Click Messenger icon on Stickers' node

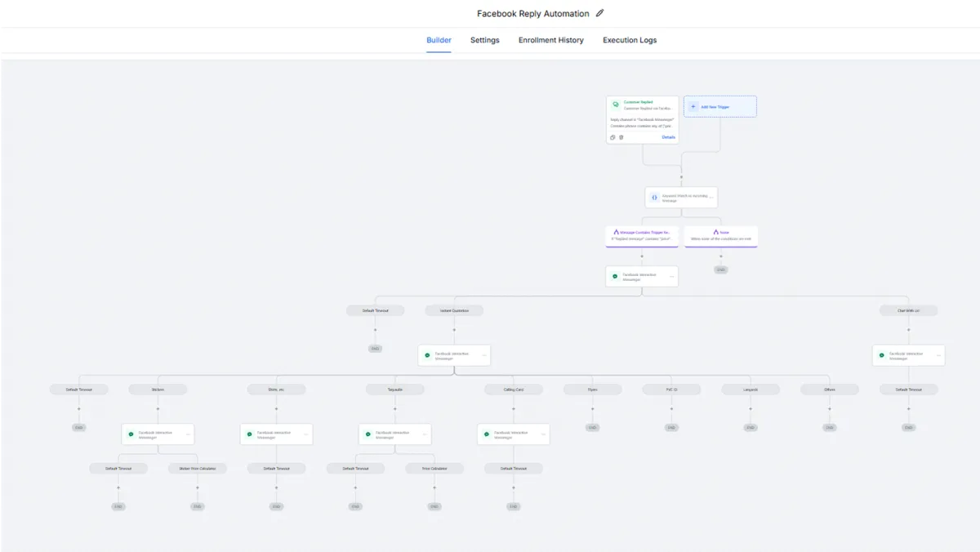tap(131, 434)
